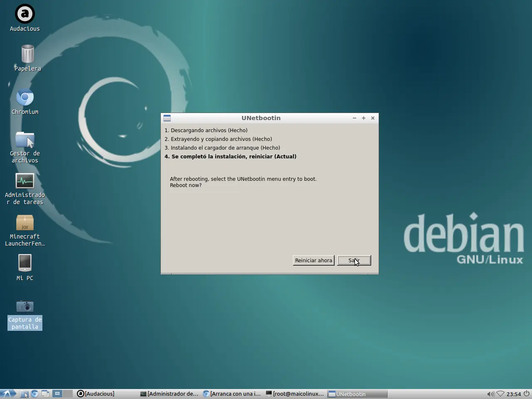The width and height of the screenshot is (532, 399).
Task: Open the network tray icon
Action: pyautogui.click(x=500, y=394)
